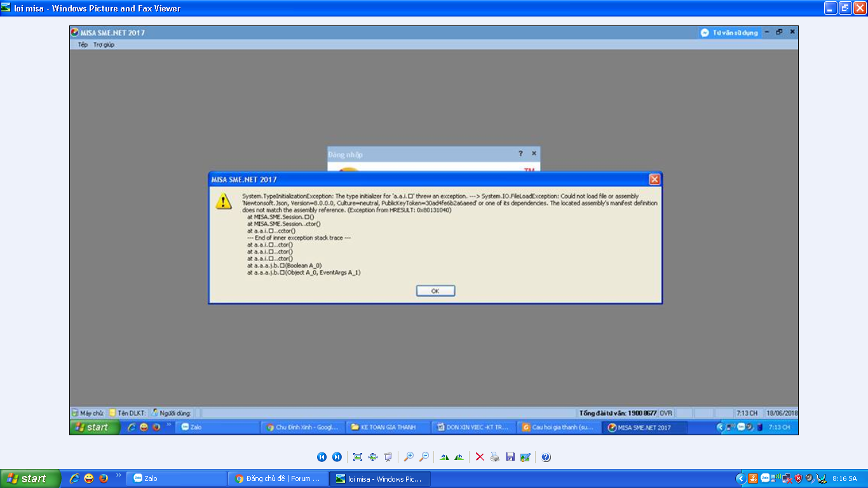Close the Đăng nhập login dialog
The height and width of the screenshot is (488, 868).
click(x=534, y=153)
